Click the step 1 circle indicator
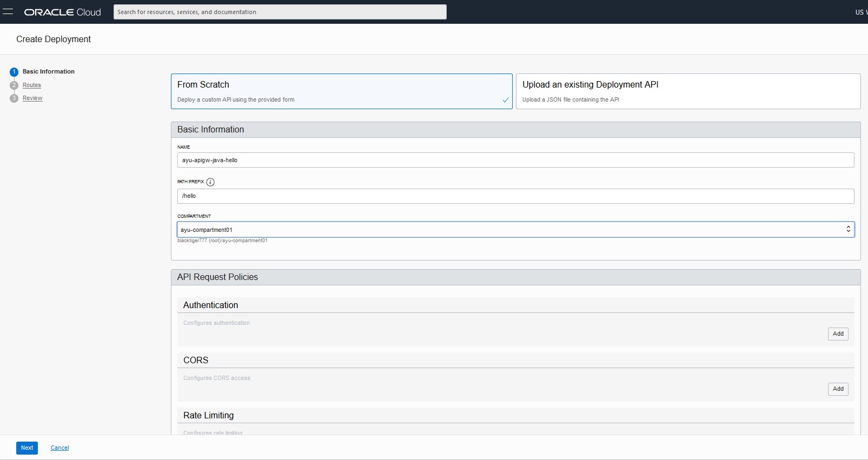The height and width of the screenshot is (460, 868). pyautogui.click(x=14, y=72)
